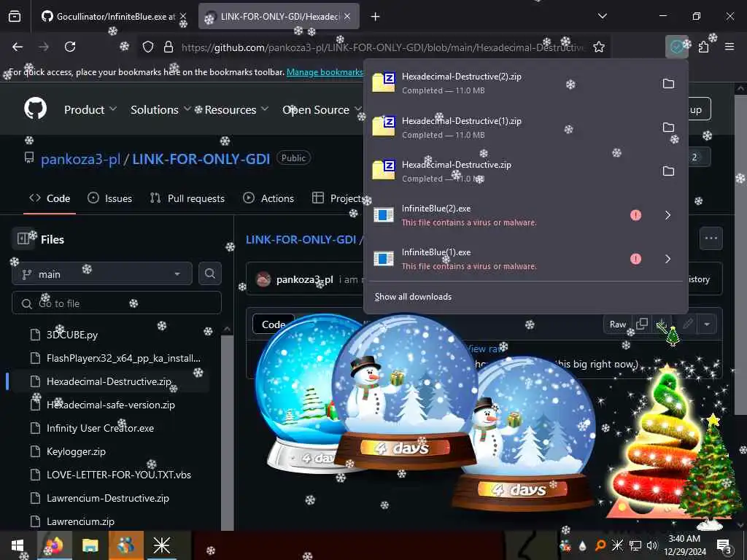Open Keylogger.zip in the file tree
The width and height of the screenshot is (747, 560).
point(76,451)
